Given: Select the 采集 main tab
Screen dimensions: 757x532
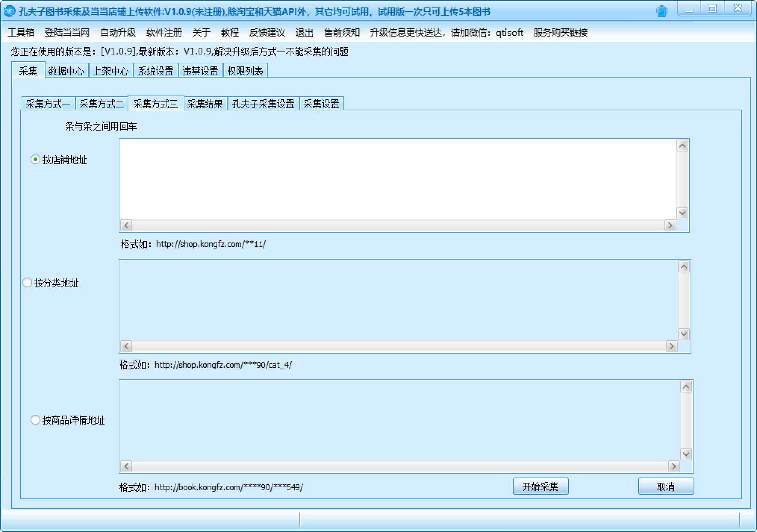Looking at the screenshot, I should point(28,71).
